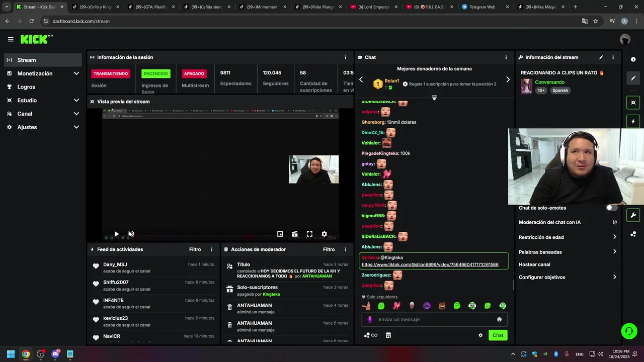644x362 pixels.
Task: Open the TikTok video link in chat
Action: coord(430,264)
